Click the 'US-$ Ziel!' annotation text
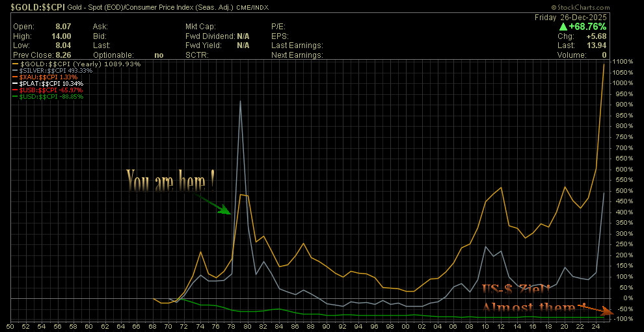 tap(517, 290)
